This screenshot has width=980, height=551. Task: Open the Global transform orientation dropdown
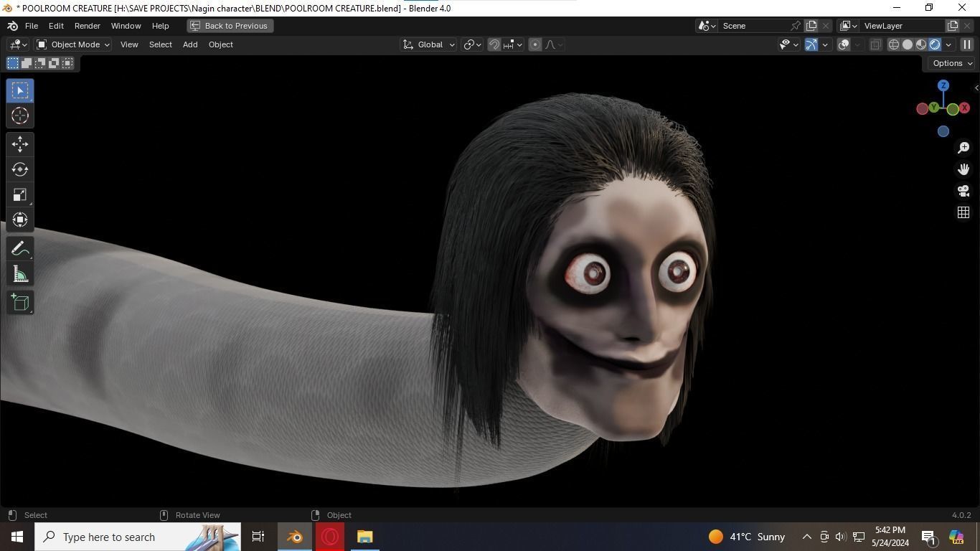428,44
